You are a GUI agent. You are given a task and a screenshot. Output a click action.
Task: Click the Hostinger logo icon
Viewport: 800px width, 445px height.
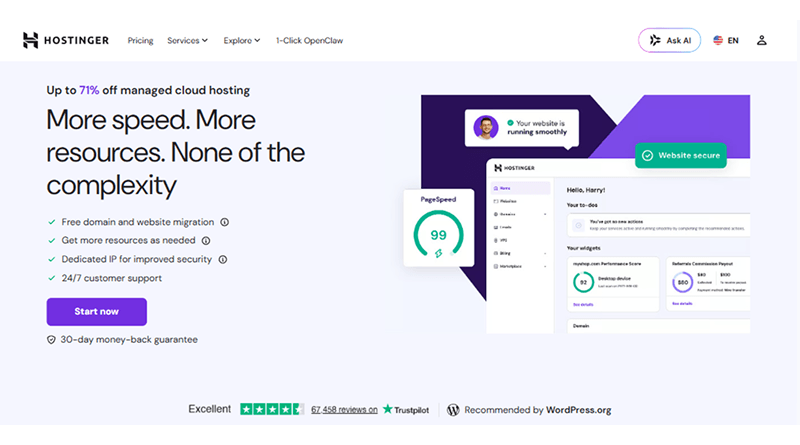[31, 40]
